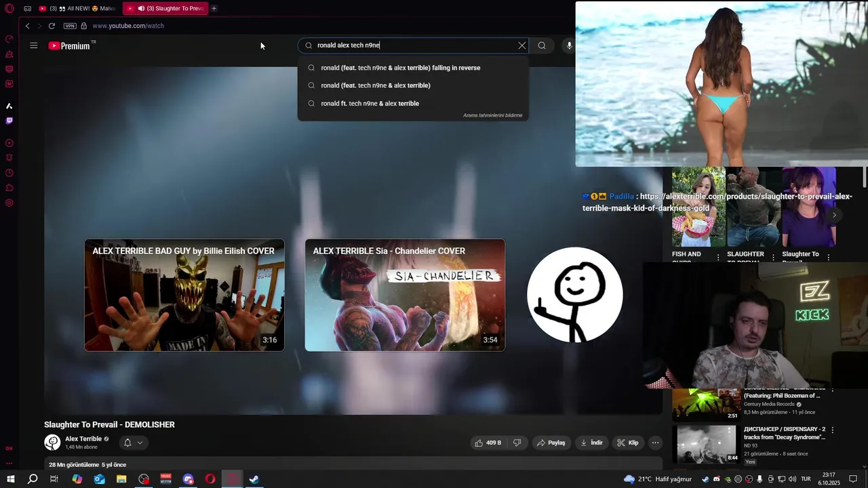Click the volume speaker tray icon
868x488 pixels.
(791, 479)
